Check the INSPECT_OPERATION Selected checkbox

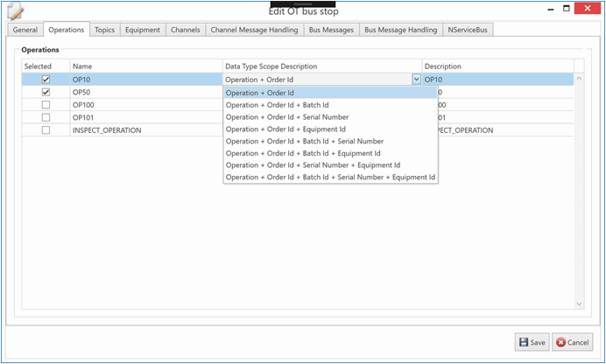coord(46,130)
